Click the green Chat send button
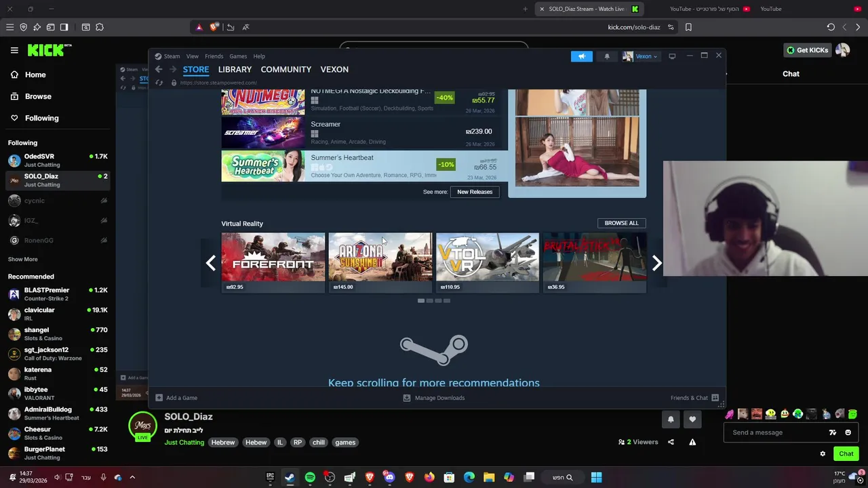 pos(846,454)
